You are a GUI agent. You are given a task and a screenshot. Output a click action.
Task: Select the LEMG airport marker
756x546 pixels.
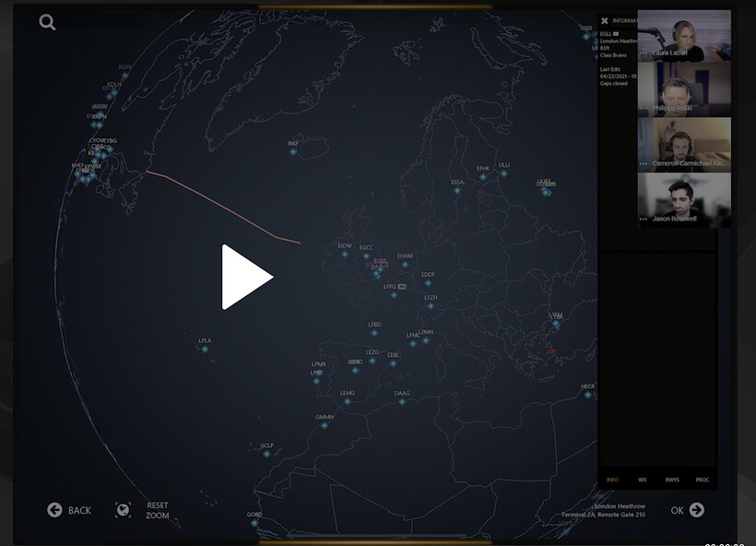pos(348,401)
